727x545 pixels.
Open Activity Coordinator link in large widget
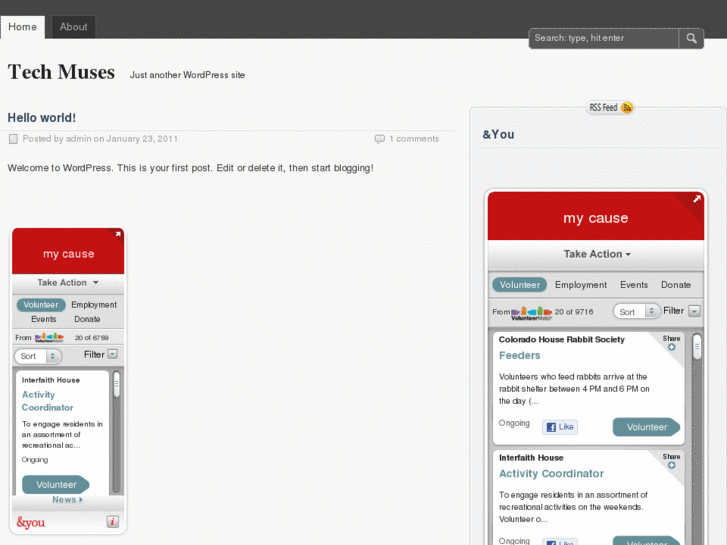[x=551, y=474]
